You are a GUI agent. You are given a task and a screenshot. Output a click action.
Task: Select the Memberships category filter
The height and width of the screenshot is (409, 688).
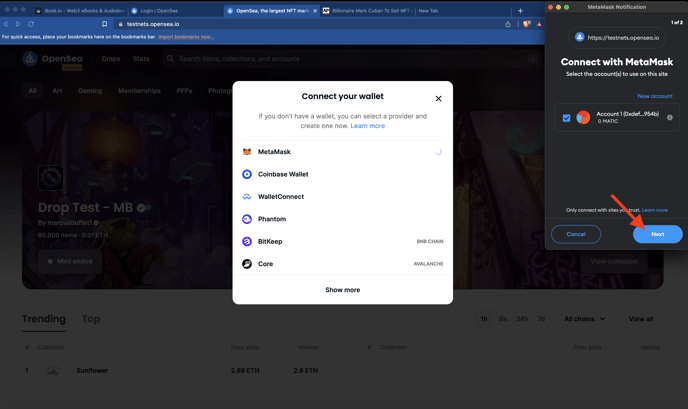139,91
